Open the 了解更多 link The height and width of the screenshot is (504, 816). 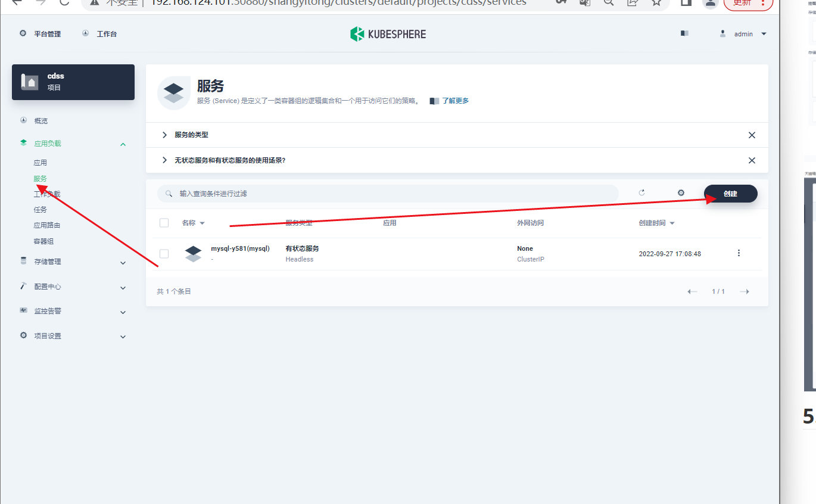point(455,101)
